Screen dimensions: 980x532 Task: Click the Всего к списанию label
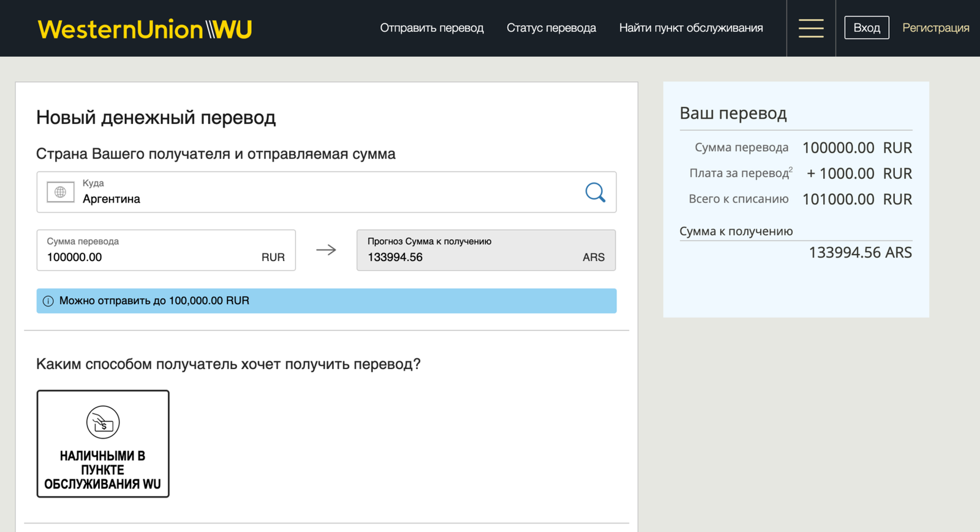[x=739, y=199]
